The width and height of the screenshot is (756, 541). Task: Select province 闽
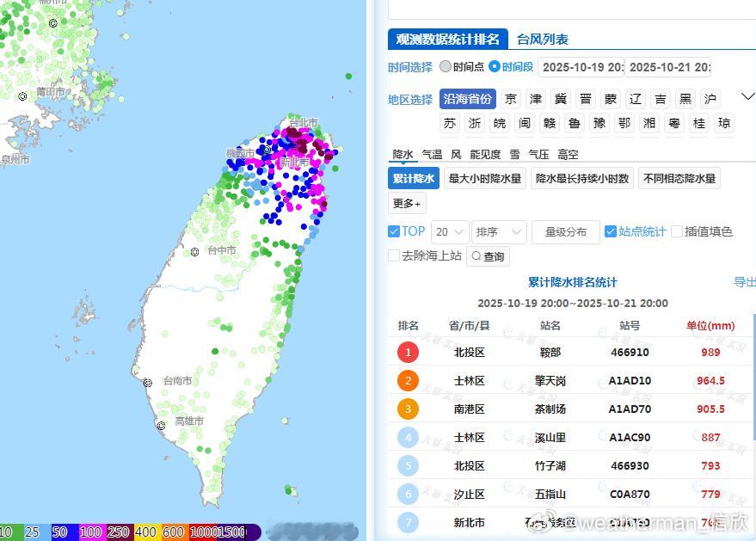(x=525, y=124)
